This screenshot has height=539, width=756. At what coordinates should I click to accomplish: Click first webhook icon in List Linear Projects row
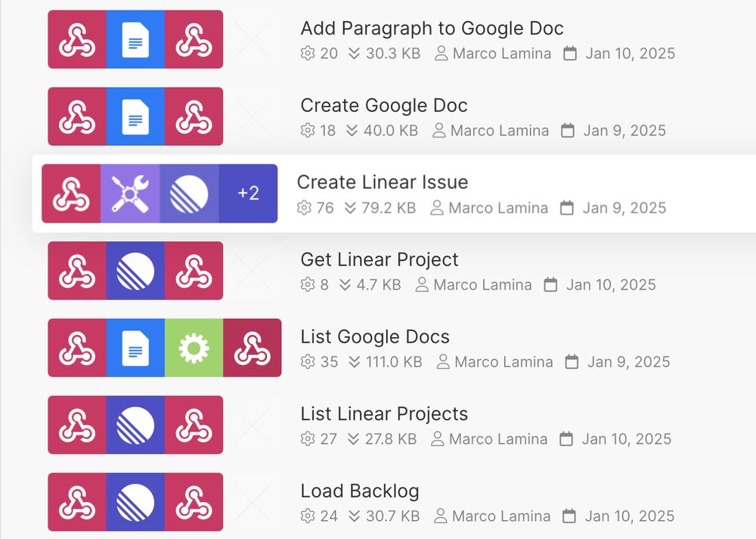(77, 425)
